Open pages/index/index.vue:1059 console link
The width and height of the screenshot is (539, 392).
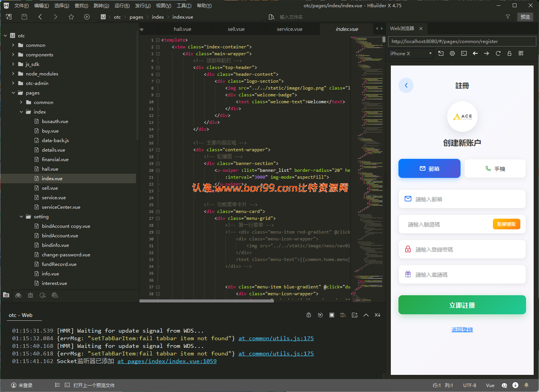coord(167,361)
